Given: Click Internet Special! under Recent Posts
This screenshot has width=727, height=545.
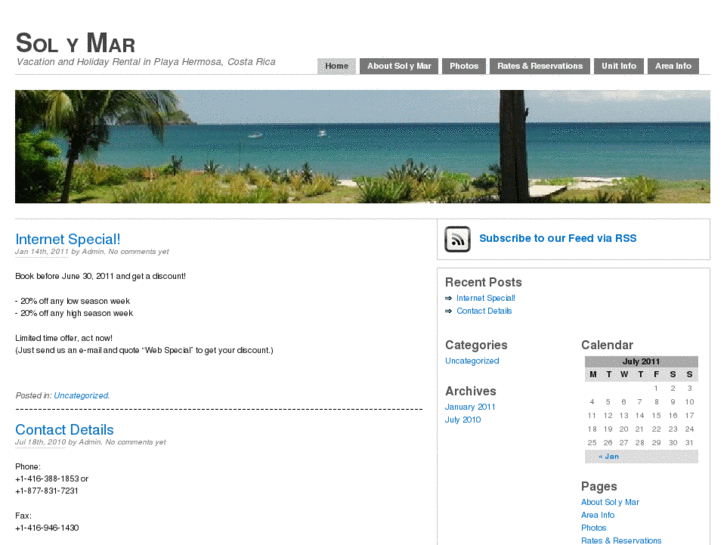Looking at the screenshot, I should 485,298.
